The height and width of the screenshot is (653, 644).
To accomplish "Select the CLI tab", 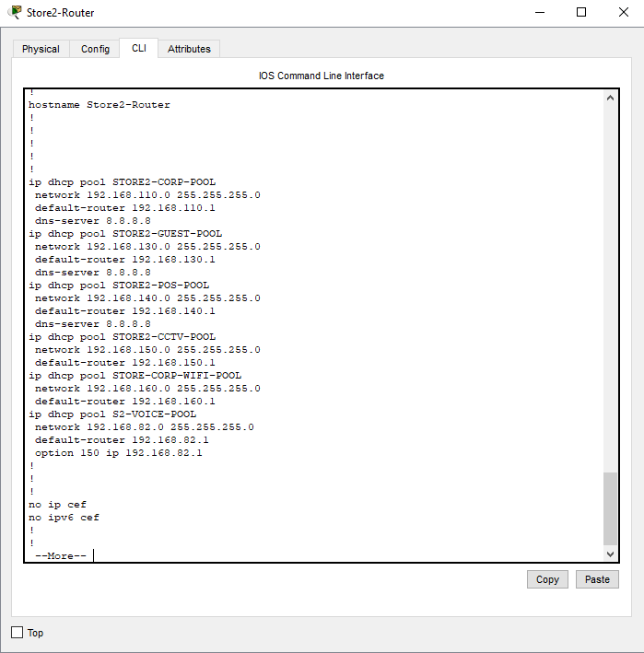I will pyautogui.click(x=138, y=48).
